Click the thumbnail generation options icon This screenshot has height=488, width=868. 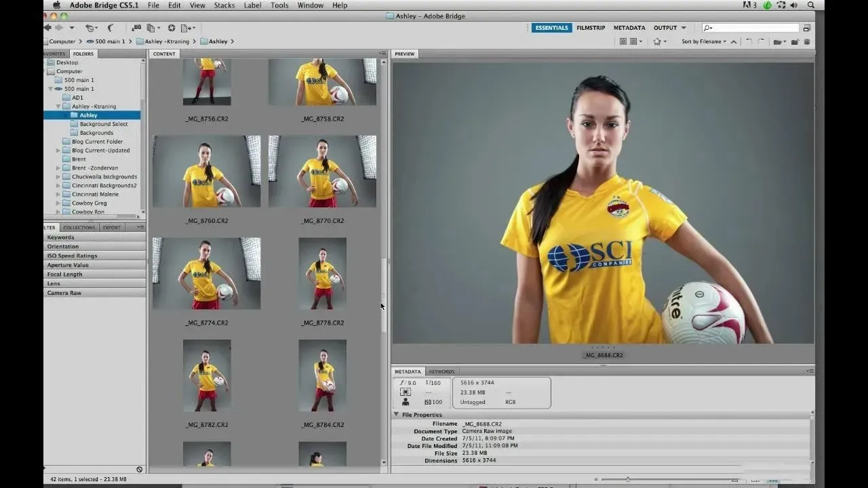[x=636, y=41]
